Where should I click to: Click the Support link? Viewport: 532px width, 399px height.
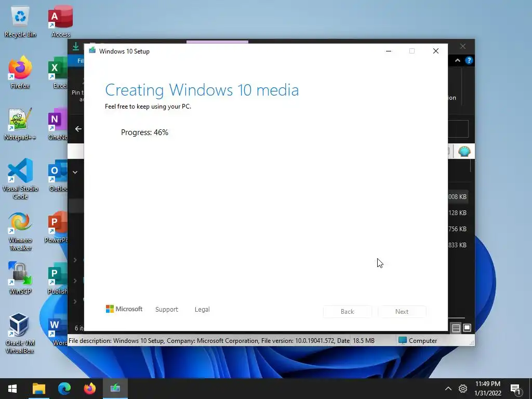pos(167,310)
